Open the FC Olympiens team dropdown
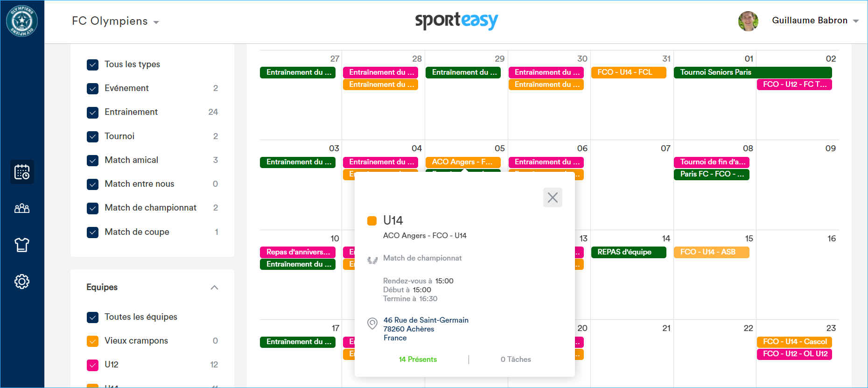The image size is (868, 388). (115, 21)
